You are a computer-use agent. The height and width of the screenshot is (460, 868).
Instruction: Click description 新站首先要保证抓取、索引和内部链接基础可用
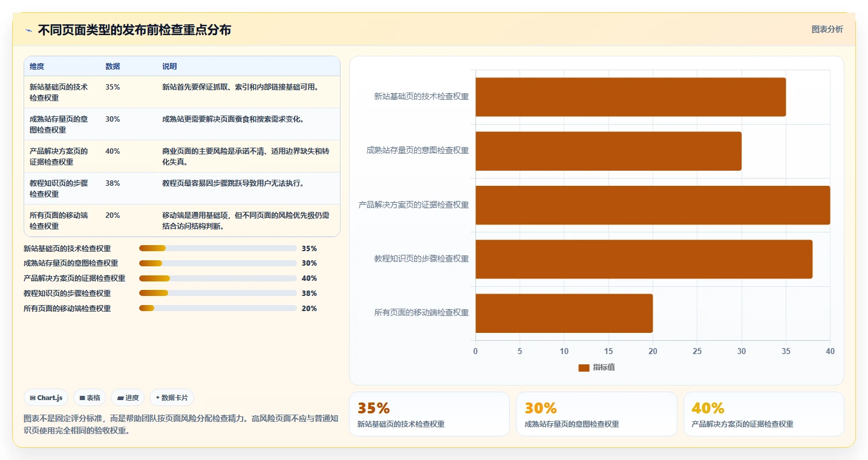point(240,87)
